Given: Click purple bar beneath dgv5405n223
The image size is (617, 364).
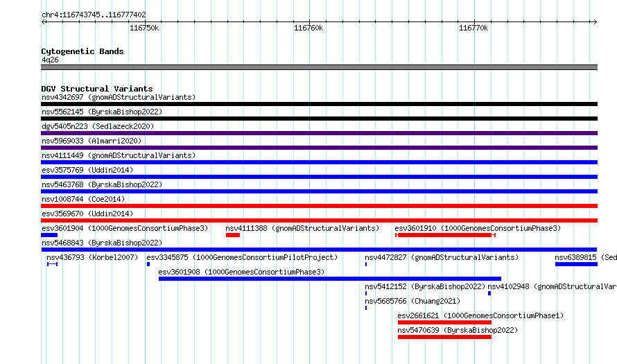Looking at the screenshot, I should pyautogui.click(x=319, y=133).
